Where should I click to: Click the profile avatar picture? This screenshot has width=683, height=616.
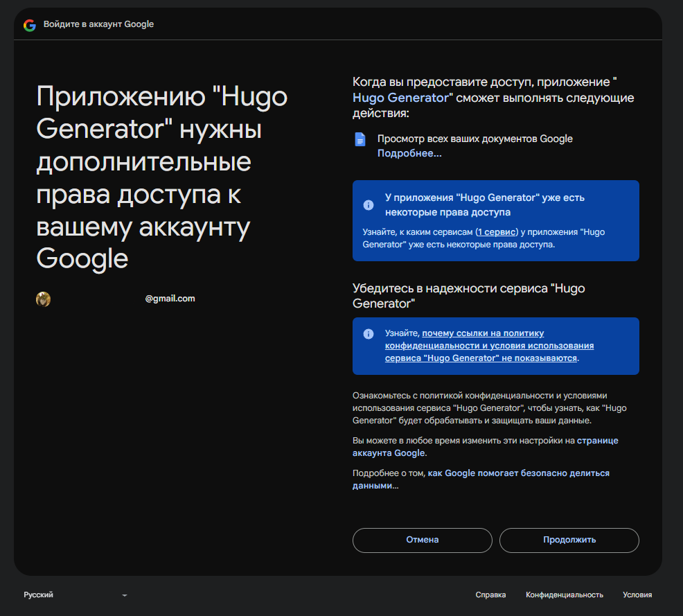tap(43, 299)
